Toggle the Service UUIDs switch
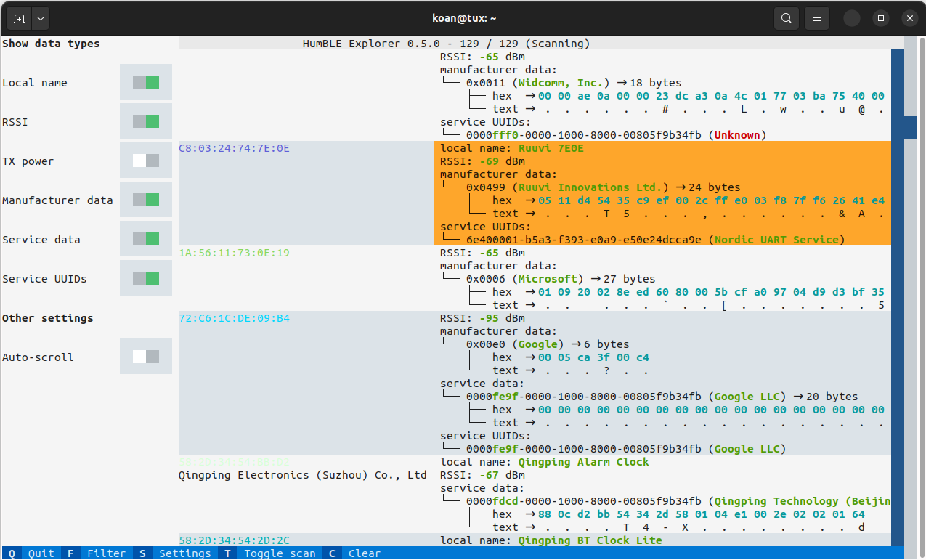Viewport: 926px width, 560px height. (146, 278)
